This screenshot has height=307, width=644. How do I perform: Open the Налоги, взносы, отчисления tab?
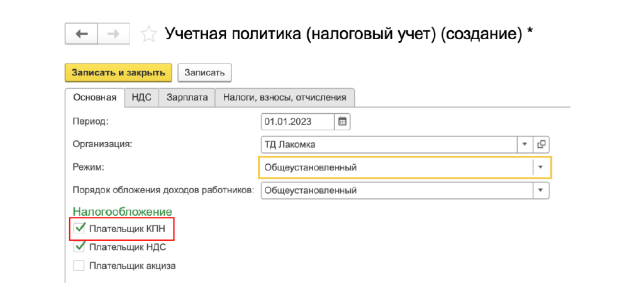(285, 98)
